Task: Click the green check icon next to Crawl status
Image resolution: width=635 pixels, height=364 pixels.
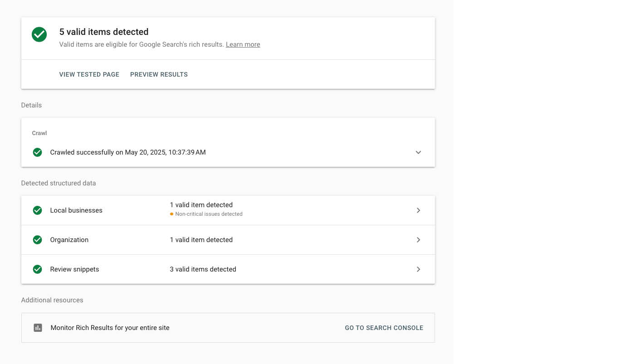Action: tap(37, 152)
